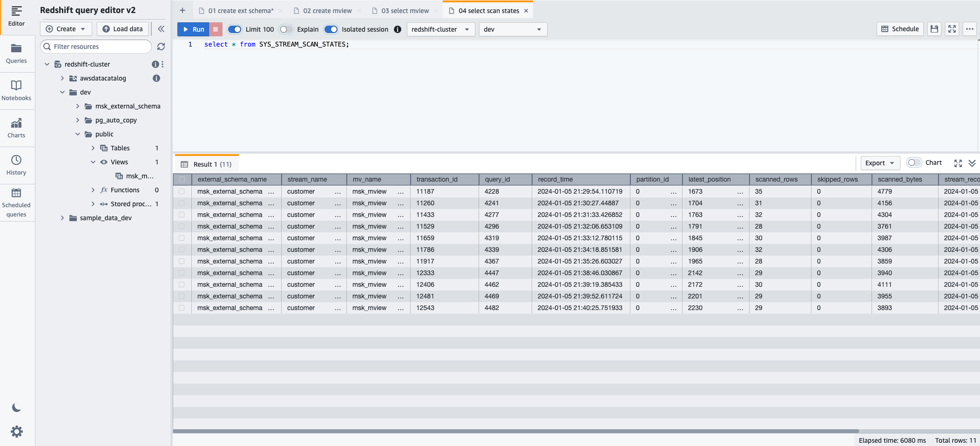
Task: Switch to dark mode with the moon icon
Action: point(16,407)
